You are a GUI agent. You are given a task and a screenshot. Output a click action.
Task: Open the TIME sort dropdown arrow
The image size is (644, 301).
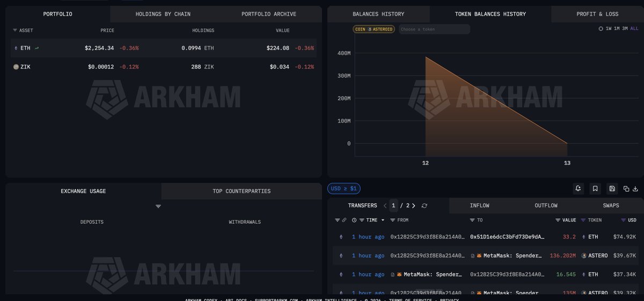click(x=383, y=221)
